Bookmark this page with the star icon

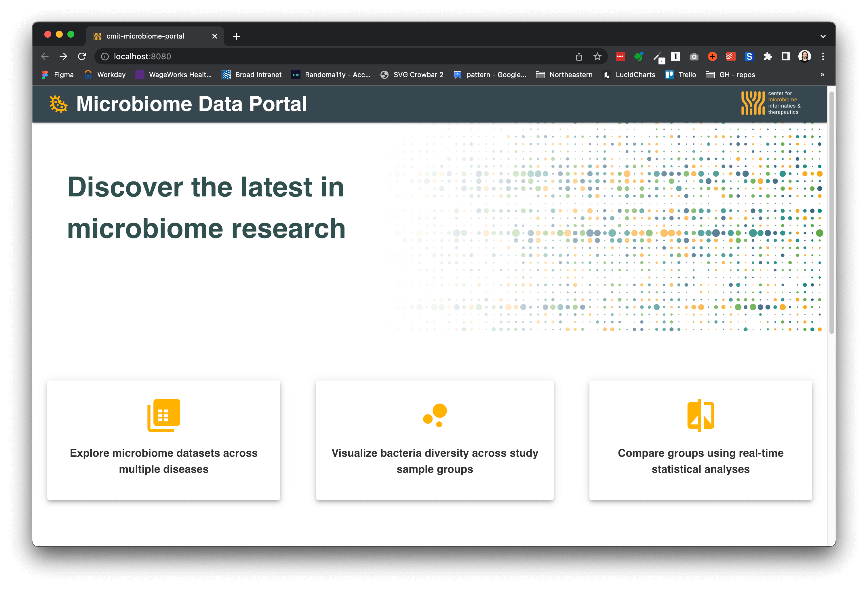[597, 56]
